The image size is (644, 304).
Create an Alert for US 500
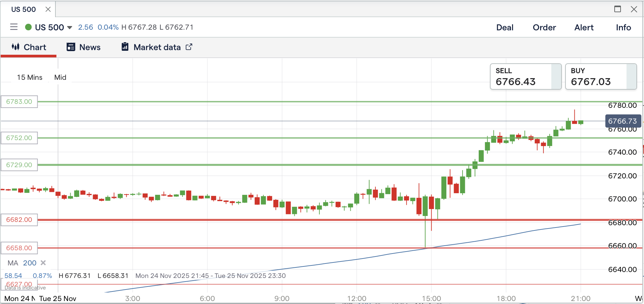[584, 27]
